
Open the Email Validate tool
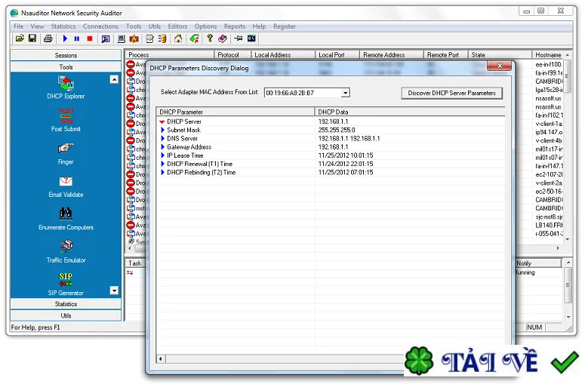(x=66, y=182)
